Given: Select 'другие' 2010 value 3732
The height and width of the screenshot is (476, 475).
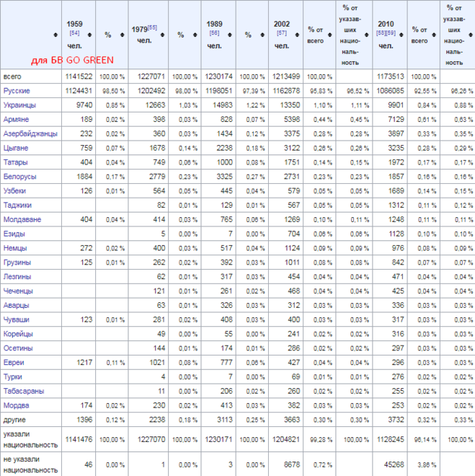Looking at the screenshot, I should click(x=396, y=420).
